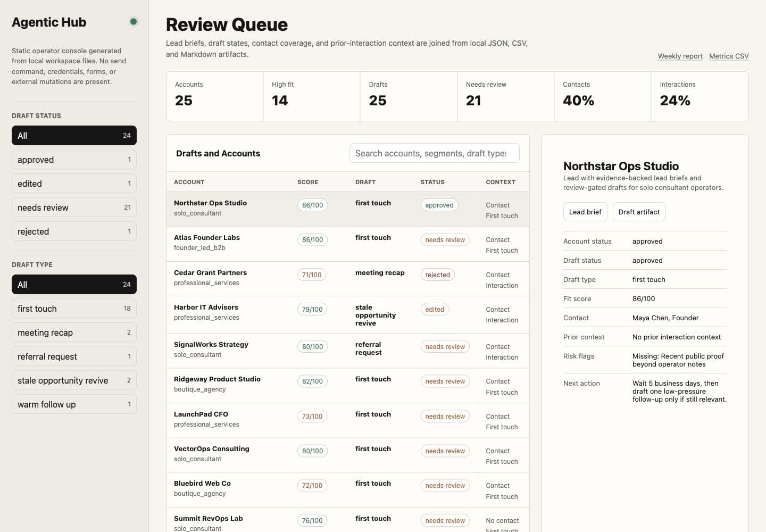Image resolution: width=766 pixels, height=532 pixels.
Task: Focus the search accounts input field
Action: (x=434, y=153)
